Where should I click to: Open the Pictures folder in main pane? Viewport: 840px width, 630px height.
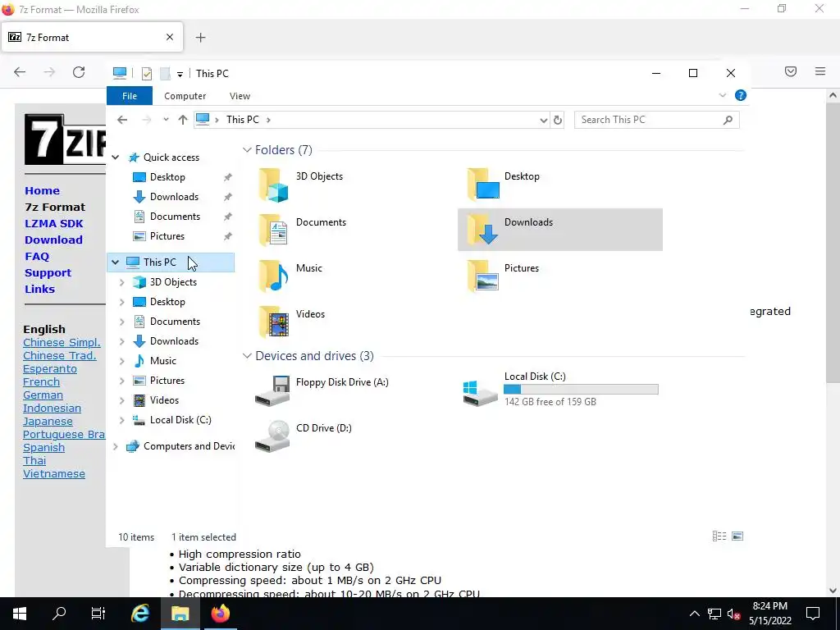[504, 276]
